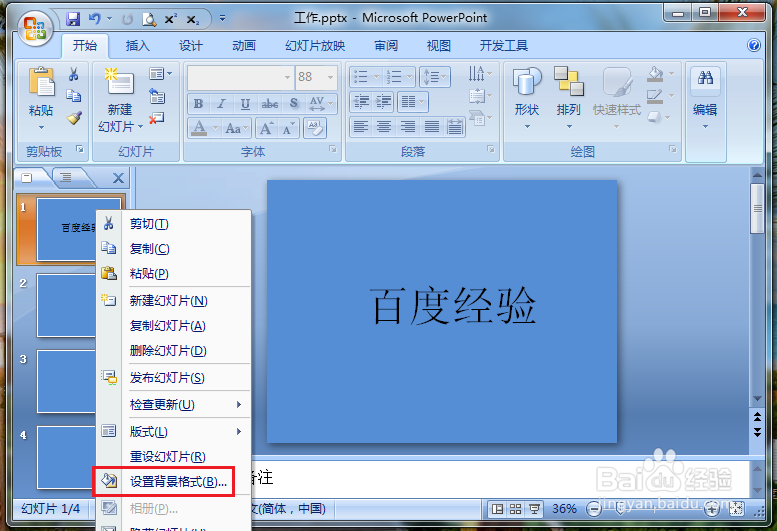
Task: Choose Delete Slide (删除幻灯片) in the context menu
Action: pos(173,351)
